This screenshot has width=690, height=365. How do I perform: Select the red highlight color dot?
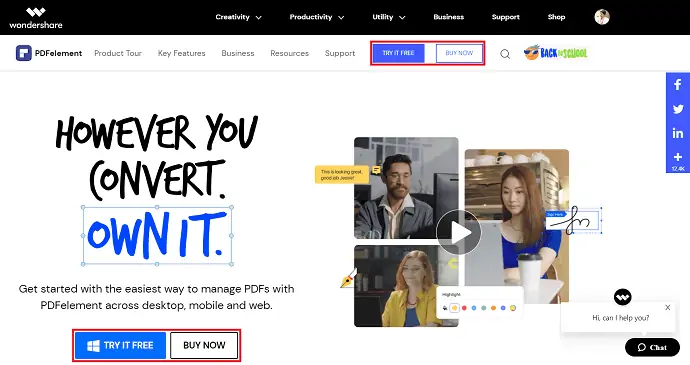pos(464,308)
